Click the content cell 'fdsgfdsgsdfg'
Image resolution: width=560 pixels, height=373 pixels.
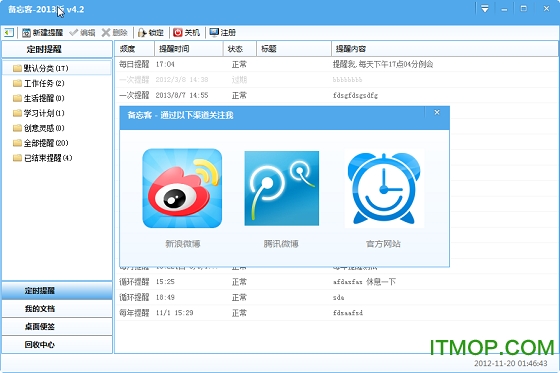(x=355, y=95)
